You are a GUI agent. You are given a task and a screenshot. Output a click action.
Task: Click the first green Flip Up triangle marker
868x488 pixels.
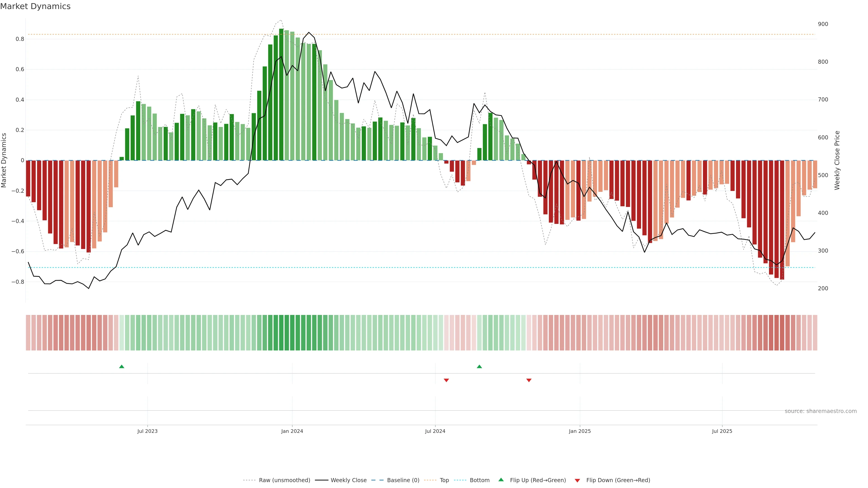pyautogui.click(x=122, y=366)
